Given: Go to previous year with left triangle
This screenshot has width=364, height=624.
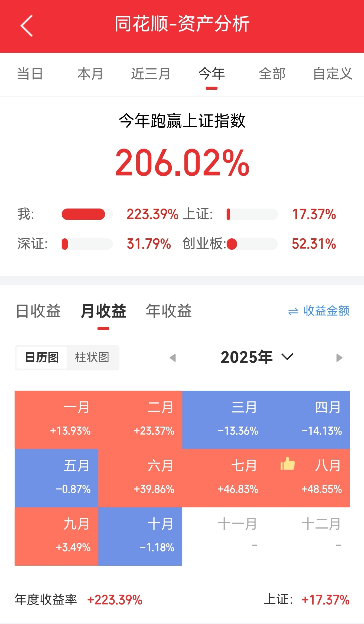Looking at the screenshot, I should pyautogui.click(x=173, y=358).
